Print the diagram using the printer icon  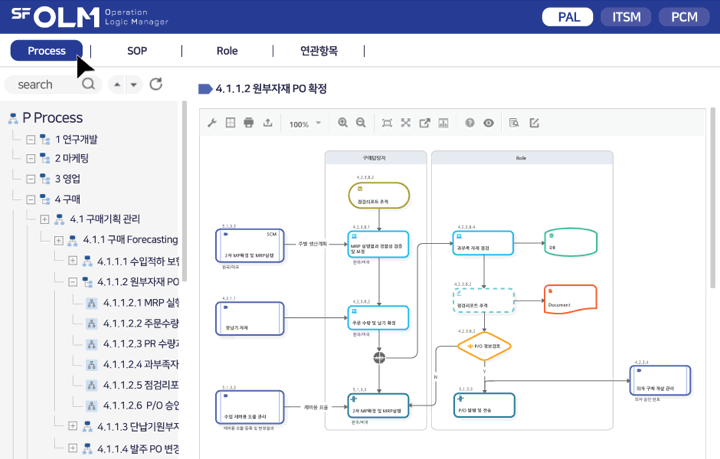pos(248,123)
